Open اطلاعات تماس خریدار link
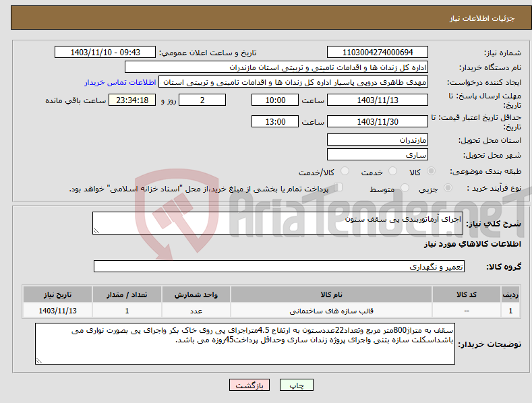The width and height of the screenshot is (532, 403). [120, 82]
